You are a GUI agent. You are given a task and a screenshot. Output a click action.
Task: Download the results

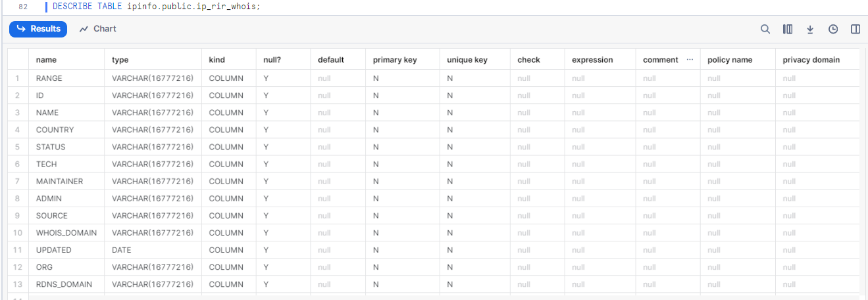click(x=810, y=29)
